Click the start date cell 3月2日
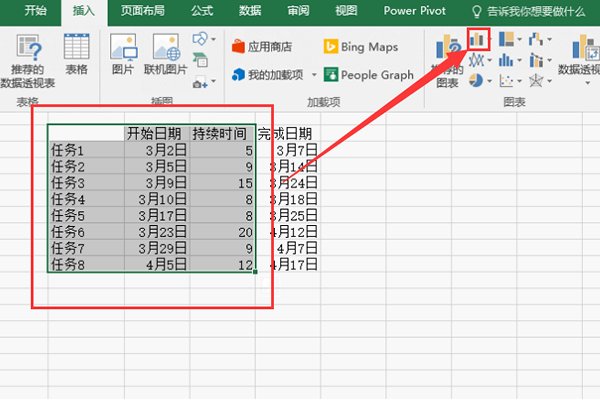 157,150
